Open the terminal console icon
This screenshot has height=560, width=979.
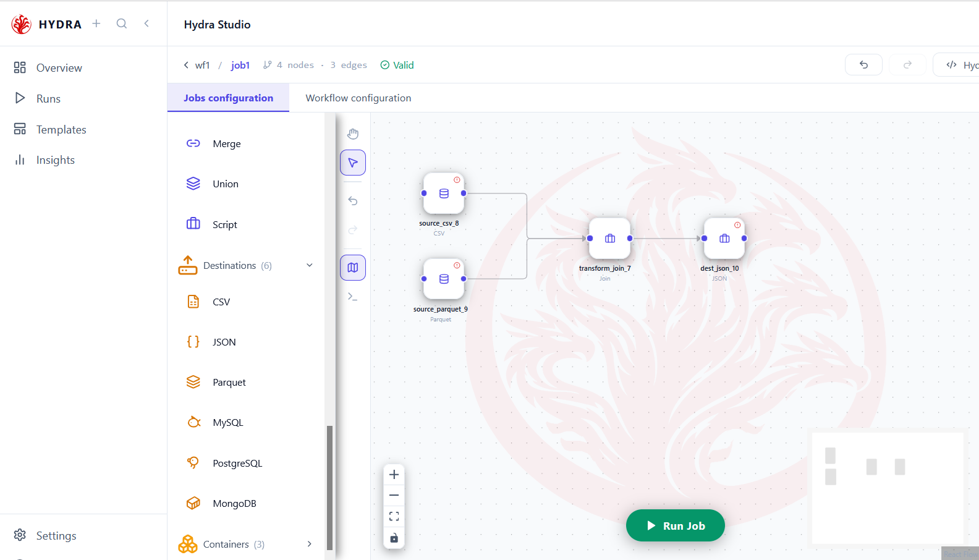pyautogui.click(x=353, y=297)
